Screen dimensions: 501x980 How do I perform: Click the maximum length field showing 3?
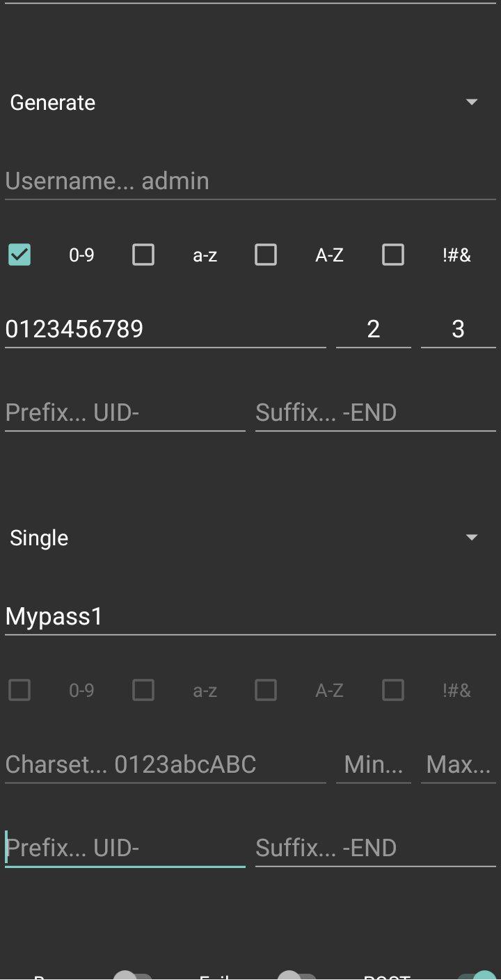(458, 329)
